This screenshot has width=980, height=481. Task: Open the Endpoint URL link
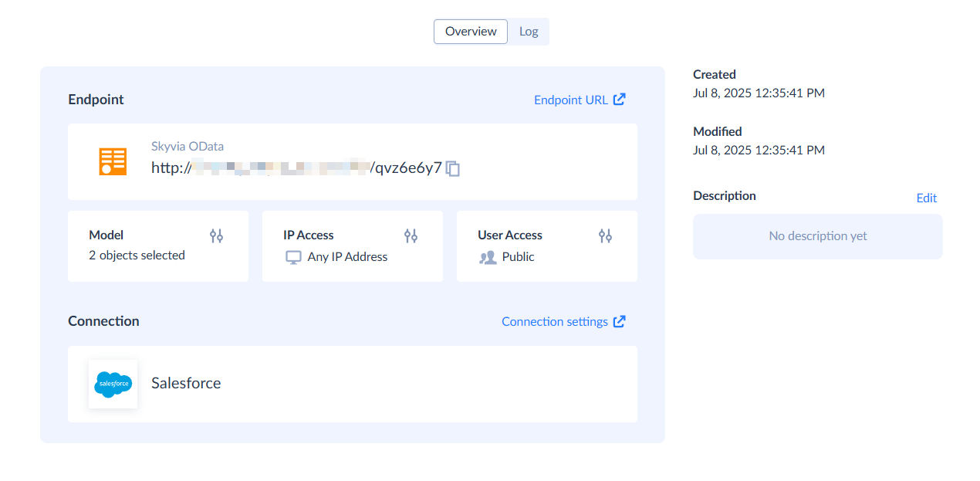(x=571, y=100)
